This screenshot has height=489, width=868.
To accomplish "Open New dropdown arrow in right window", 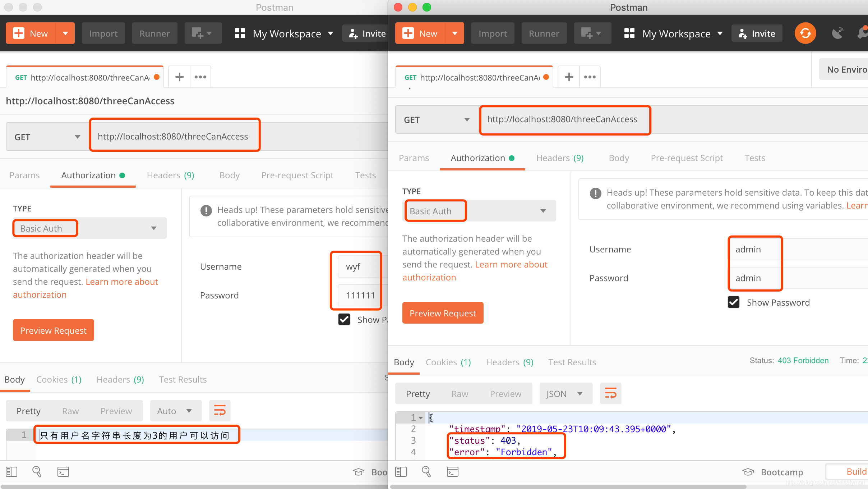I will tap(455, 33).
